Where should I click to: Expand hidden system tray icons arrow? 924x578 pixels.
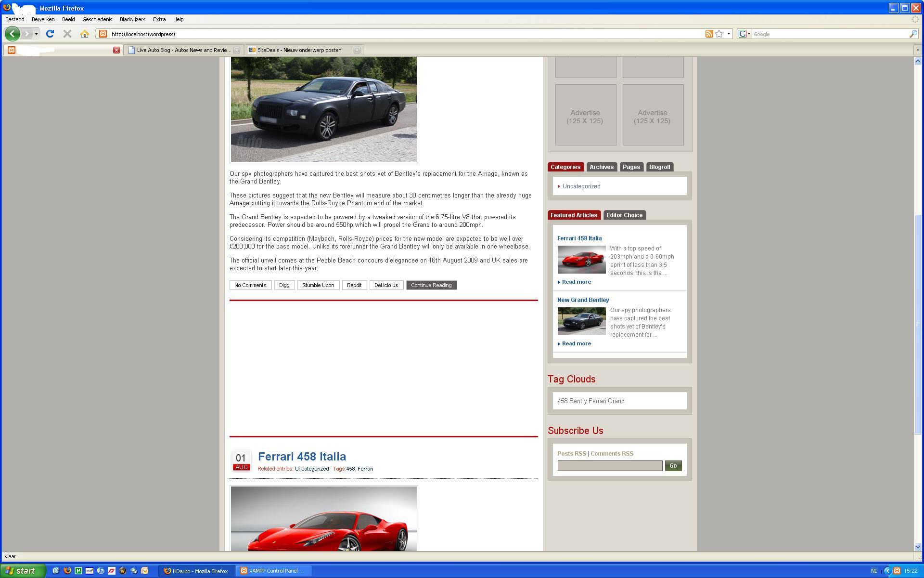(887, 571)
